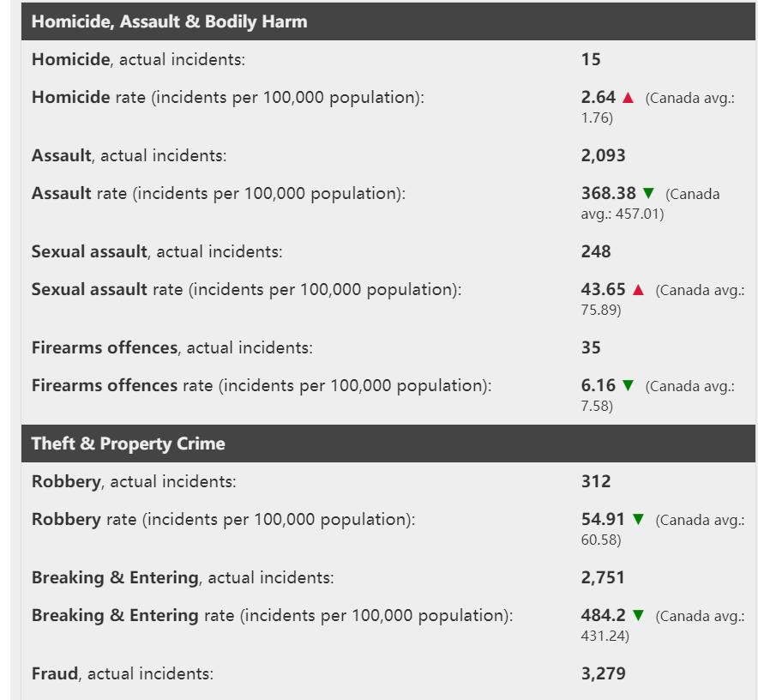
Task: Click the red up arrow beside homicide rate 2.64
Action: pos(628,98)
